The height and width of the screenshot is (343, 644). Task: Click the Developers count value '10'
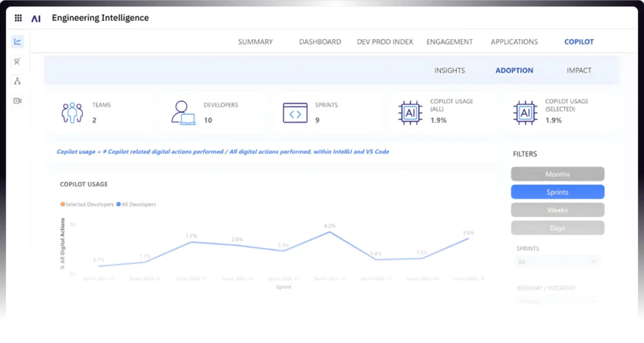208,120
